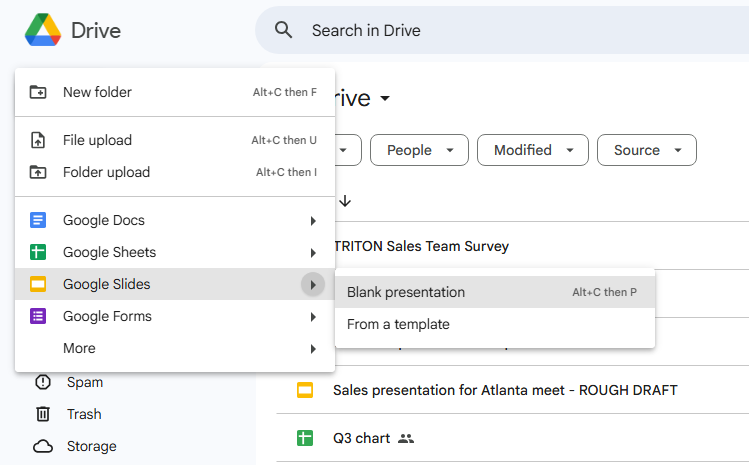
Task: Click the Google Forms menu label
Action: pos(107,316)
